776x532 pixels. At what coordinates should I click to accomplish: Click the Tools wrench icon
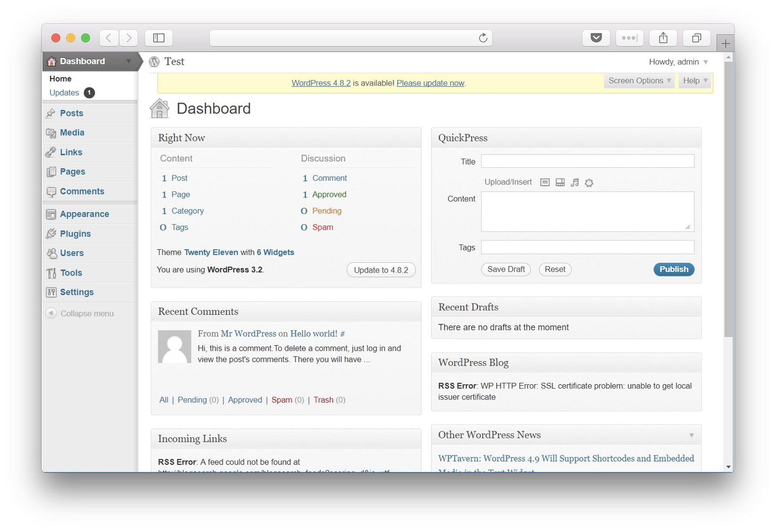tap(51, 273)
